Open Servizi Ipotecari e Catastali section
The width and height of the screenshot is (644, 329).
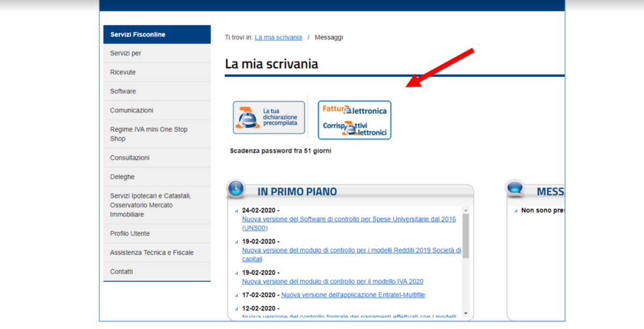tap(150, 205)
